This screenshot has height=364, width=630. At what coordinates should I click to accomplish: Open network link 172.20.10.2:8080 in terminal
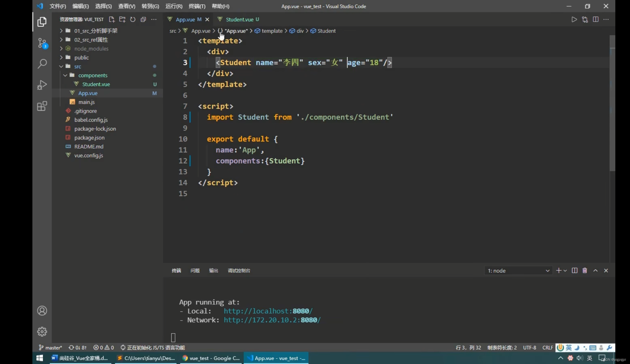pyautogui.click(x=272, y=320)
